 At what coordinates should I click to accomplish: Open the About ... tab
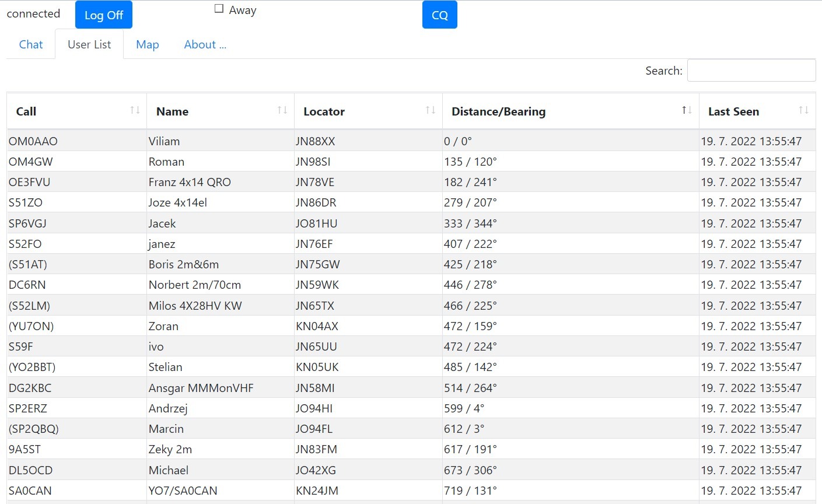(205, 44)
